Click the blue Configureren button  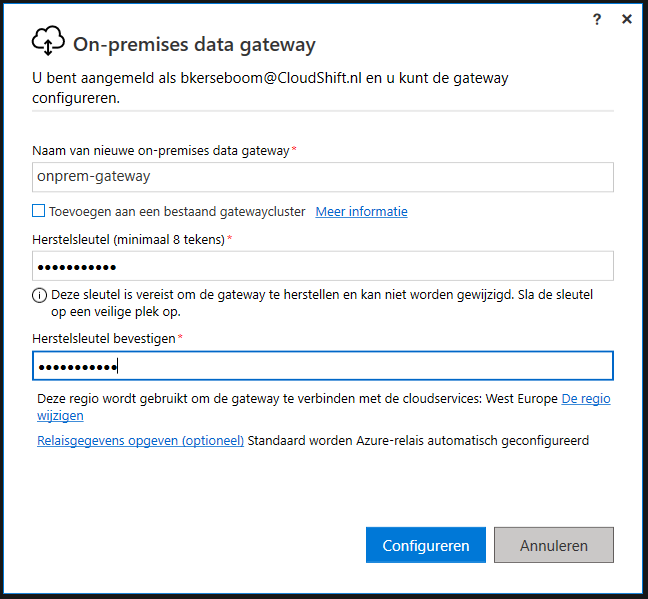pos(426,545)
